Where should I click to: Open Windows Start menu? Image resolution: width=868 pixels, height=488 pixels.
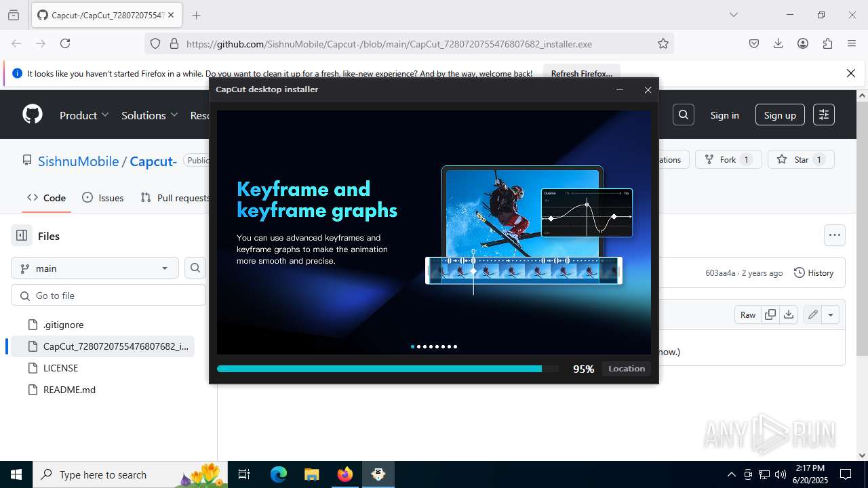pos(16,474)
